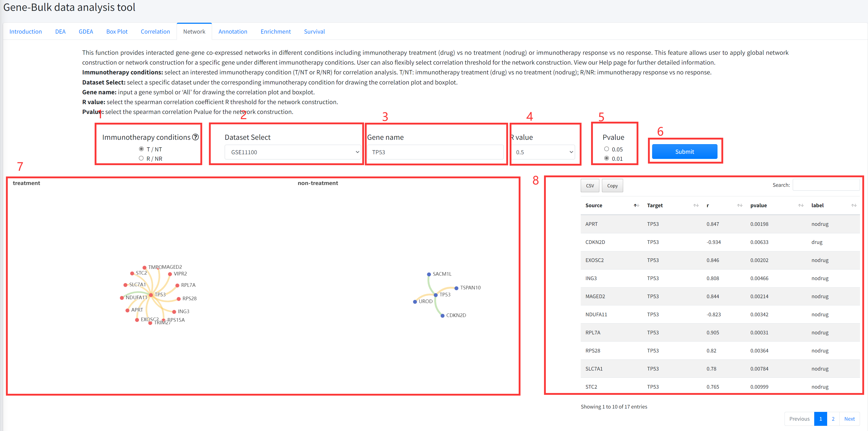Sort table by pvalue column arrows
Screen dimensions: 868x431
pos(801,205)
